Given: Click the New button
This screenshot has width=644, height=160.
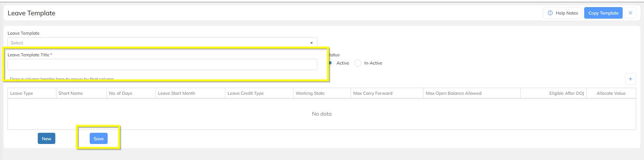Looking at the screenshot, I should (x=46, y=139).
